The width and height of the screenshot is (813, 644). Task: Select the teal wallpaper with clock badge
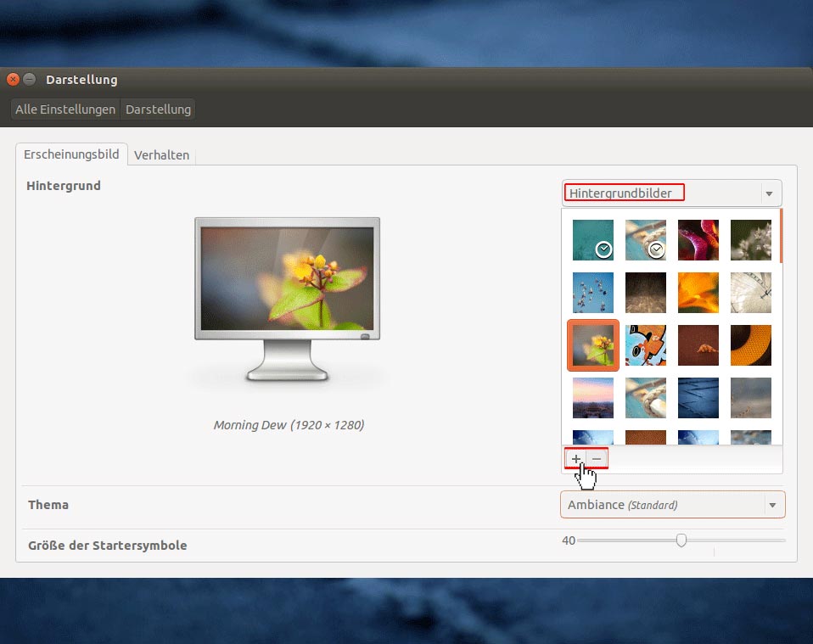pos(592,240)
